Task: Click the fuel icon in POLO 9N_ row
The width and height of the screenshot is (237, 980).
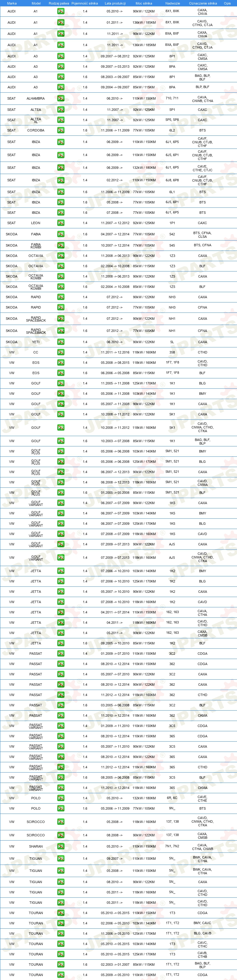Action: coord(61,808)
